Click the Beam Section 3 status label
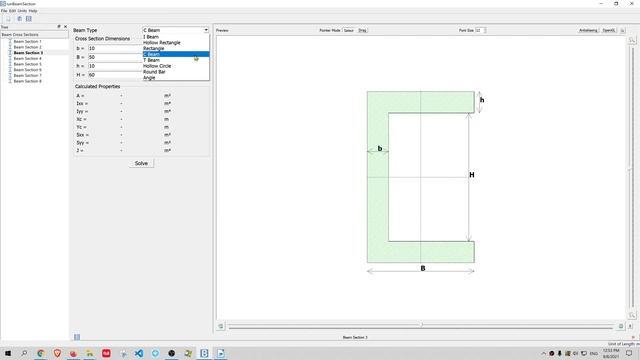 [355, 338]
